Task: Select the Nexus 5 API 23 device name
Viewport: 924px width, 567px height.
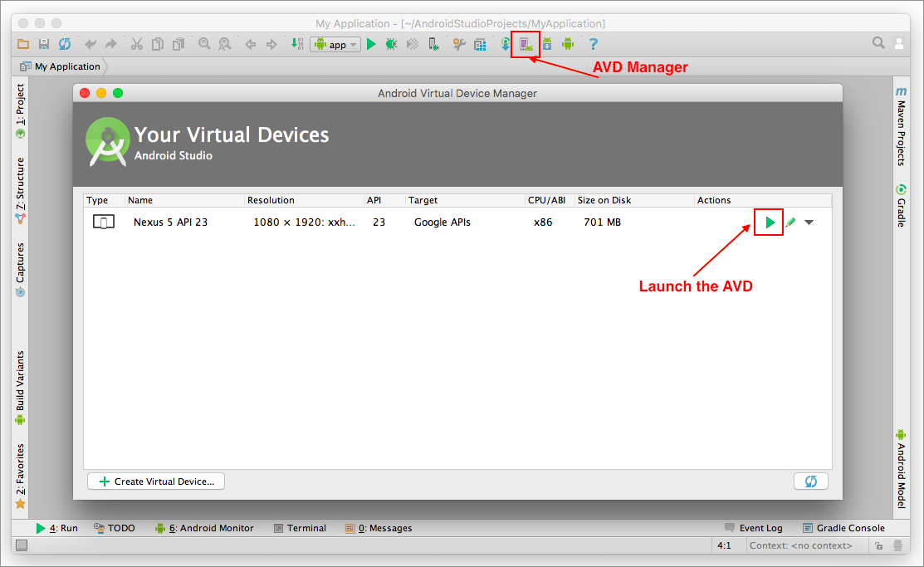Action: pyautogui.click(x=171, y=222)
